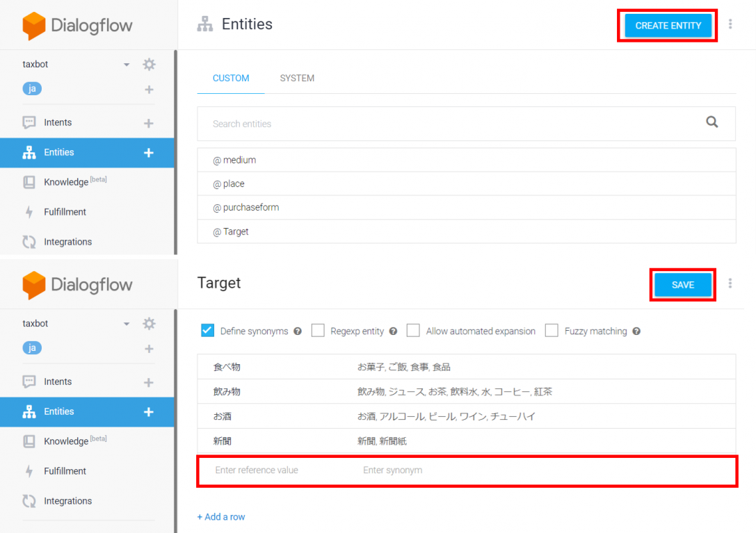This screenshot has width=756, height=533.
Task: Click help icon next to Regexp entity
Action: click(393, 331)
